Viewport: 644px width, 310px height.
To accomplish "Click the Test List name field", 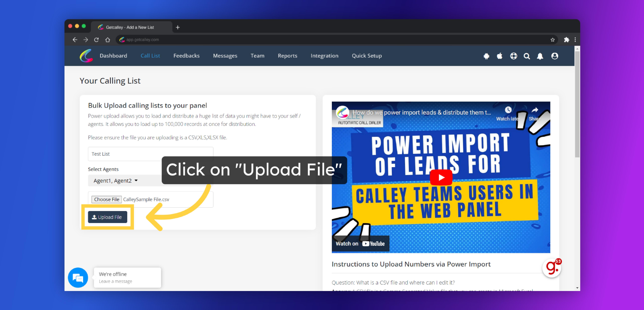I will coord(150,154).
